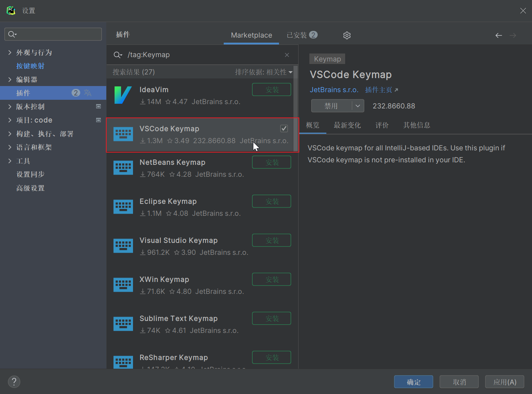Toggle the VSCode Keymap enabled checkbox
The height and width of the screenshot is (394, 532).
tap(284, 128)
